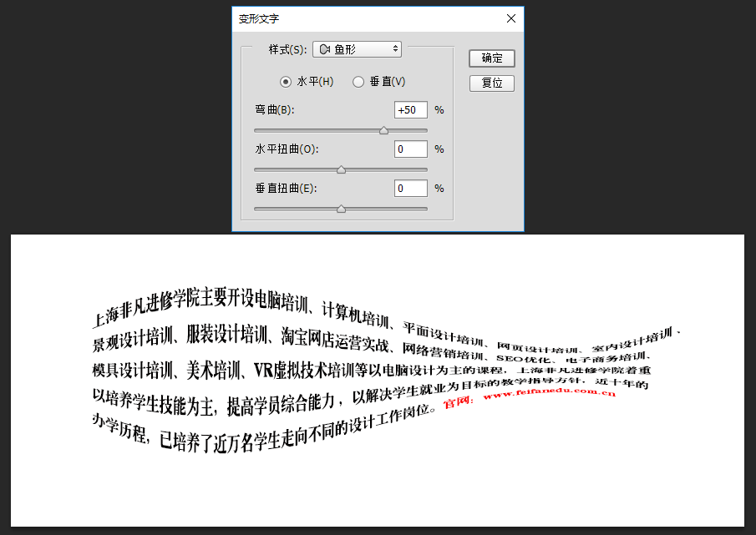Click the 垂直扭曲(E): label
This screenshot has width=756, height=535.
[286, 189]
